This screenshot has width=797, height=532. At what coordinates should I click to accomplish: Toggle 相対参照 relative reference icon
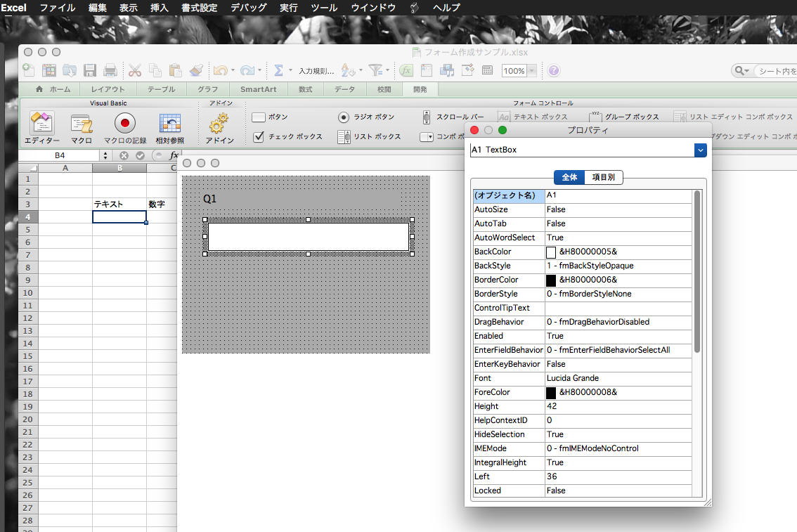(169, 125)
